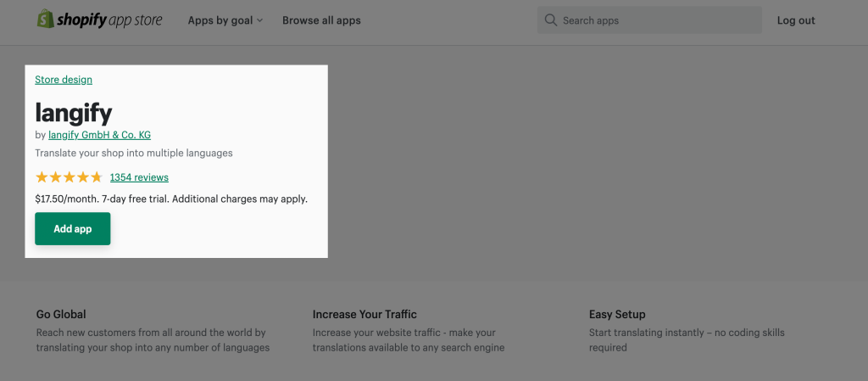This screenshot has height=381, width=868.
Task: Click the five-star rating icons for langify
Action: pyautogui.click(x=69, y=177)
